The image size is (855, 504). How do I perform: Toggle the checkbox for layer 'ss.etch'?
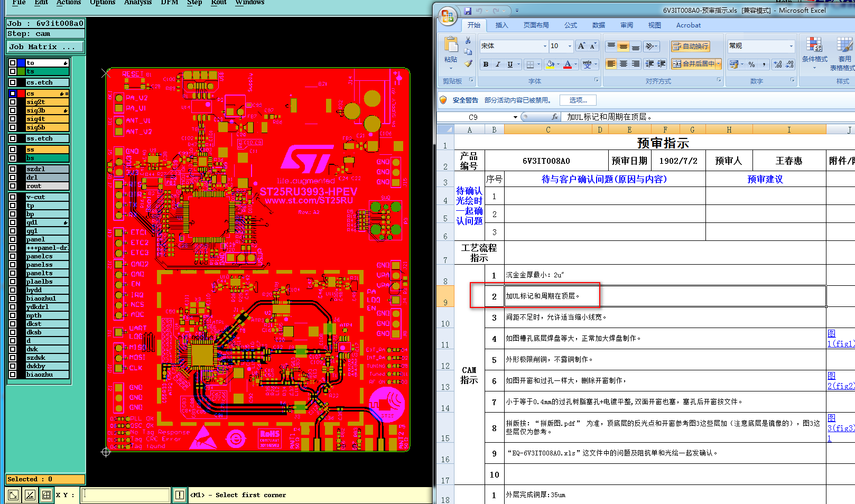[x=13, y=138]
